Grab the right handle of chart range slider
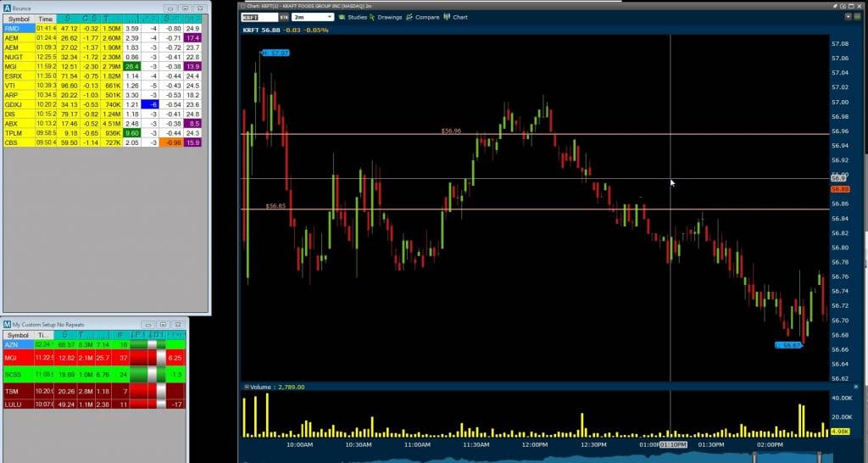The image size is (868, 463). pyautogui.click(x=819, y=457)
